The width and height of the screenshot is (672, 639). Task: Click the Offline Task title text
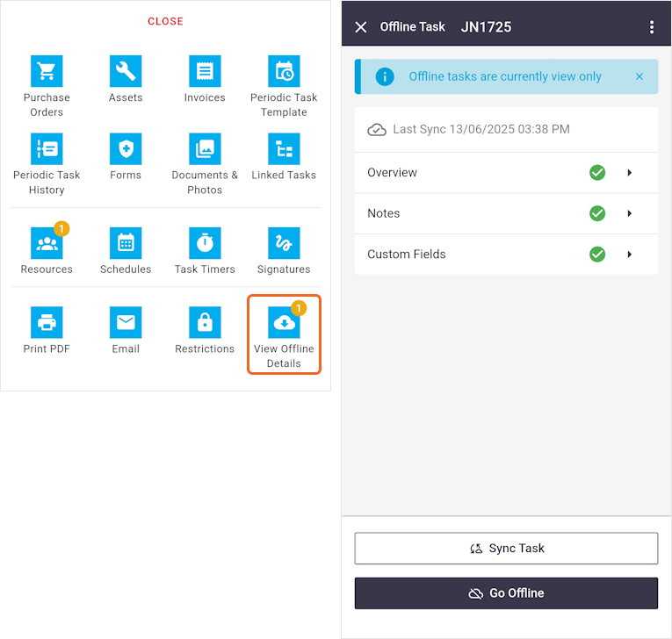click(x=412, y=27)
